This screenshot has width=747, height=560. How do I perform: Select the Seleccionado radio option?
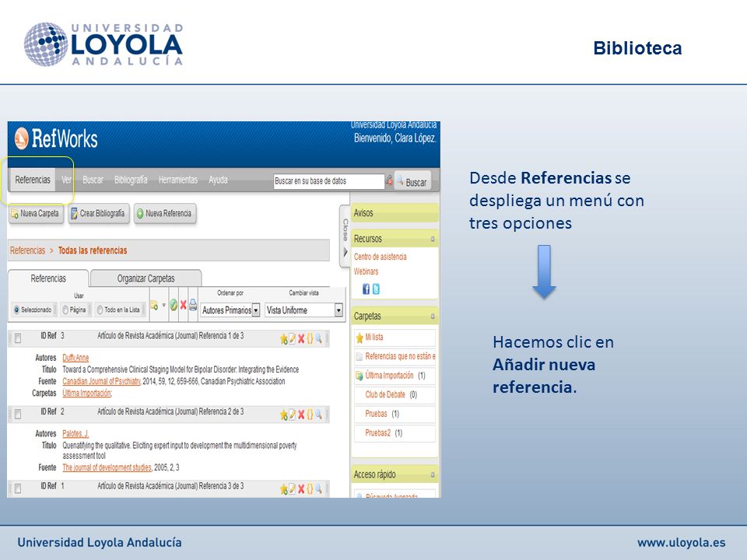[x=16, y=310]
